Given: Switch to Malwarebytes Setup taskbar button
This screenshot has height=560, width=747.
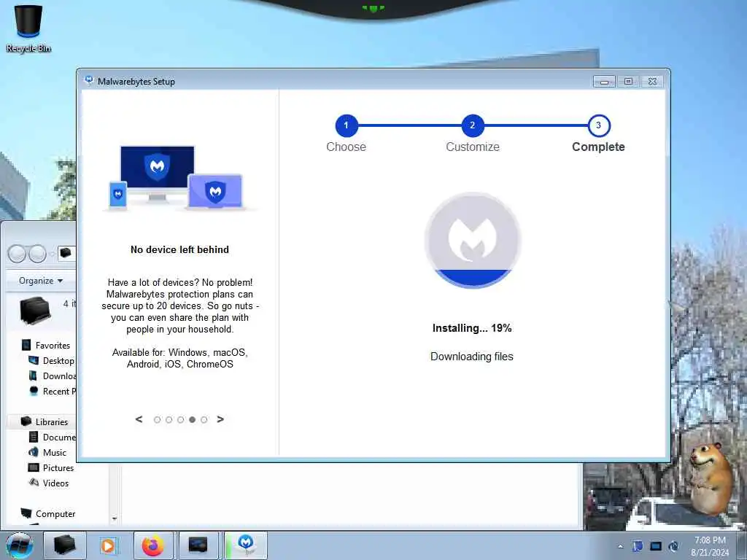Looking at the screenshot, I should click(x=246, y=545).
